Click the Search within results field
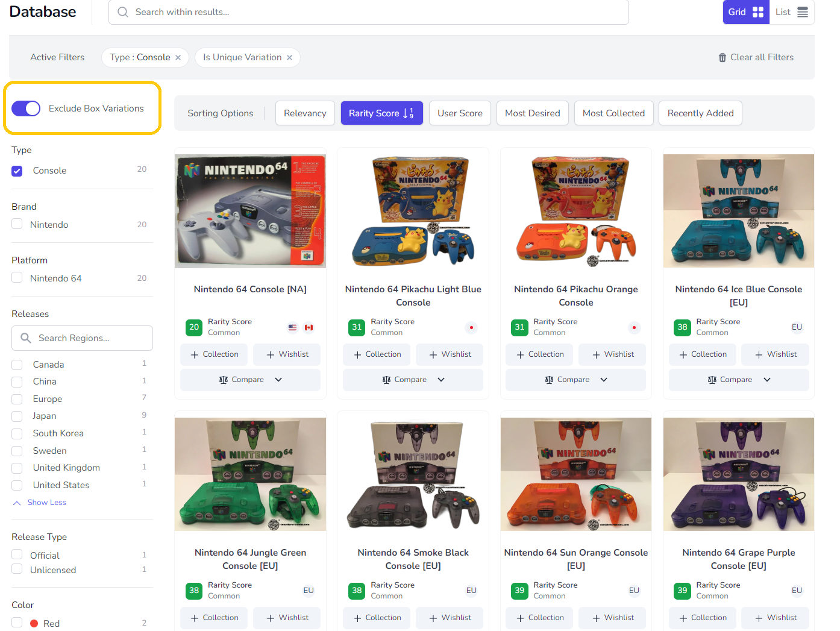Screen dimensions: 840x631 point(368,12)
